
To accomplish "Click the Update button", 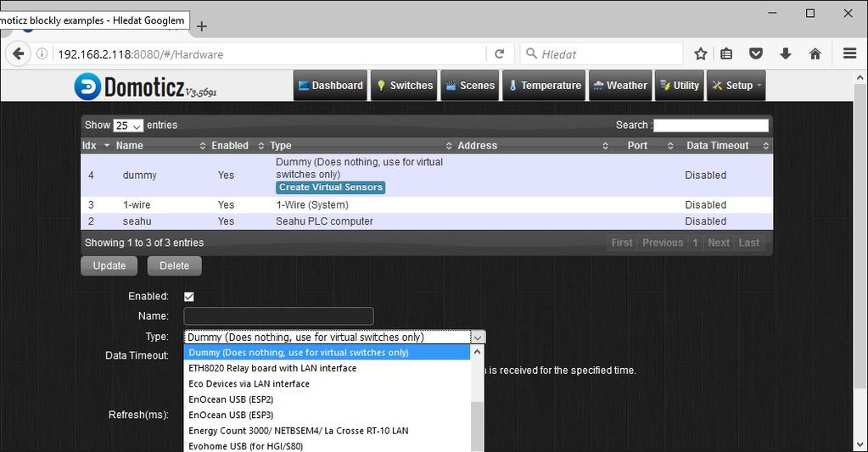I will click(x=109, y=265).
